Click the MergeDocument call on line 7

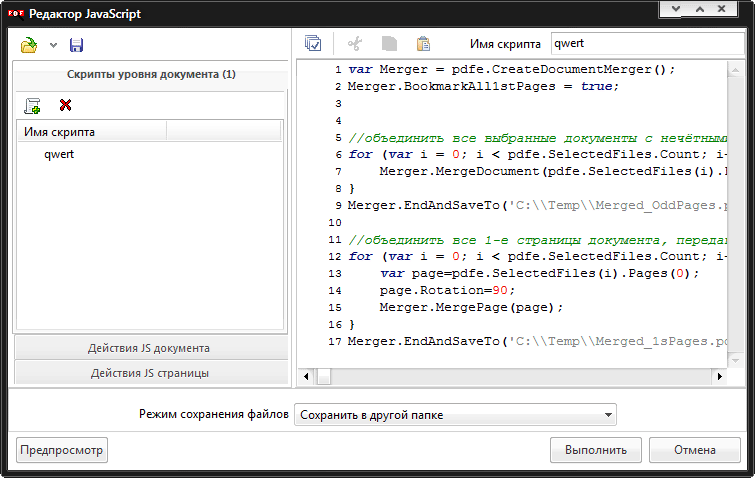[553, 171]
